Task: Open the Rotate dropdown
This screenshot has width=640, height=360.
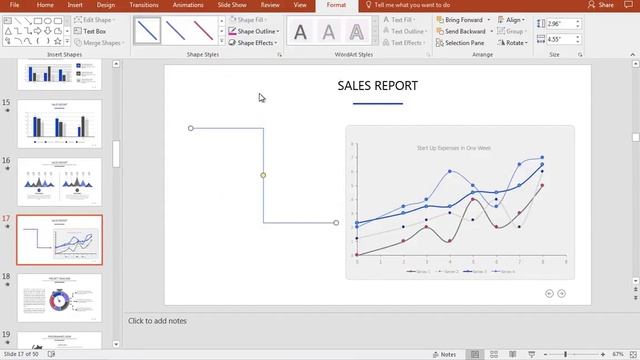Action: pyautogui.click(x=512, y=42)
